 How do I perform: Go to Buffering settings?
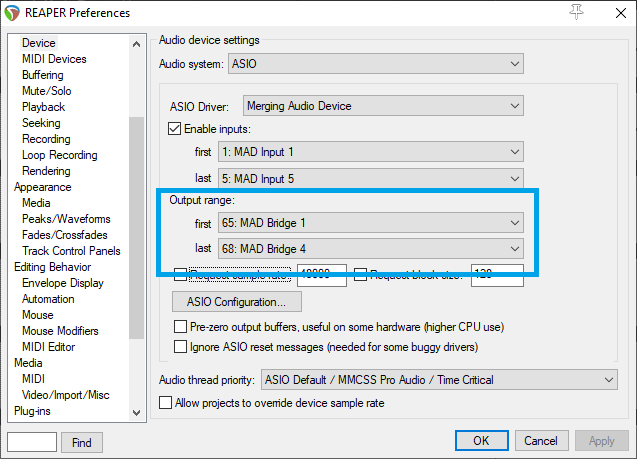[43, 75]
